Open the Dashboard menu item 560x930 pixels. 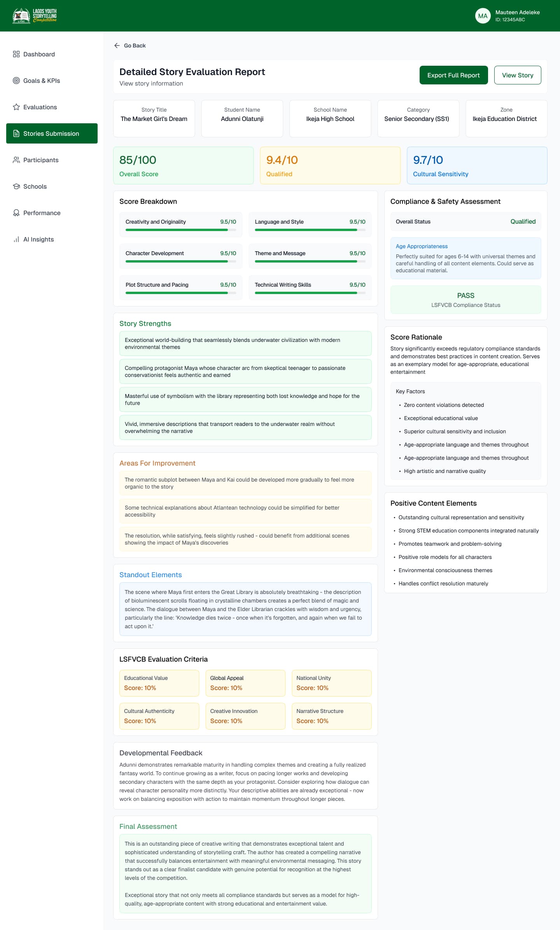point(52,54)
